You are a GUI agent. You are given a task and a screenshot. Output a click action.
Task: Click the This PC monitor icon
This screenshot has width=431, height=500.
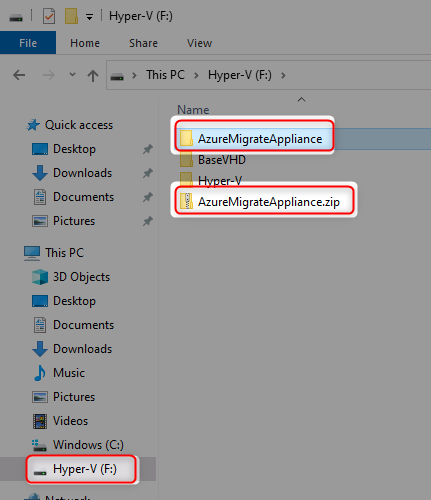click(x=32, y=253)
